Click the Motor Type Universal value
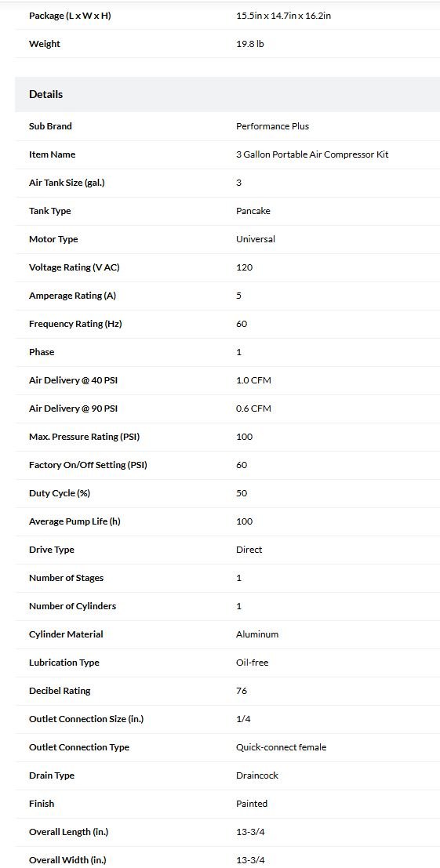 click(255, 239)
